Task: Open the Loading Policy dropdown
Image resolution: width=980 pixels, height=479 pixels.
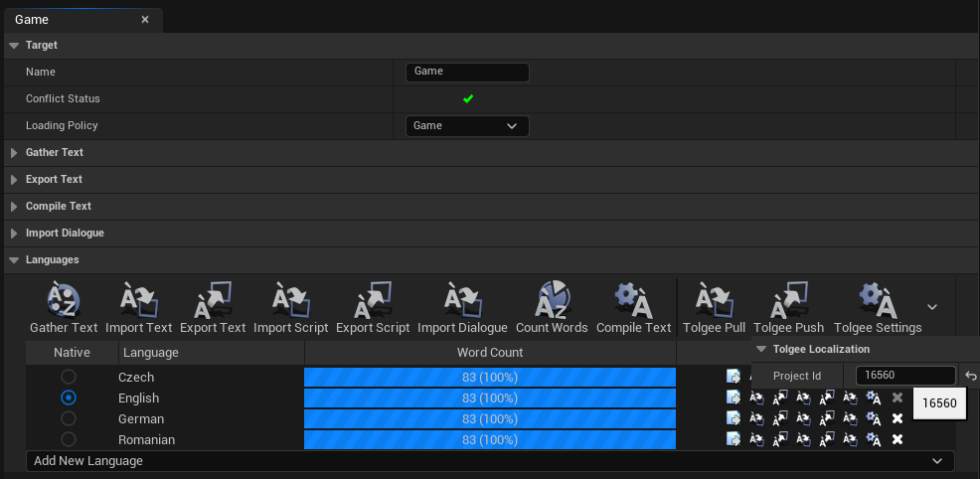Action: [x=467, y=126]
